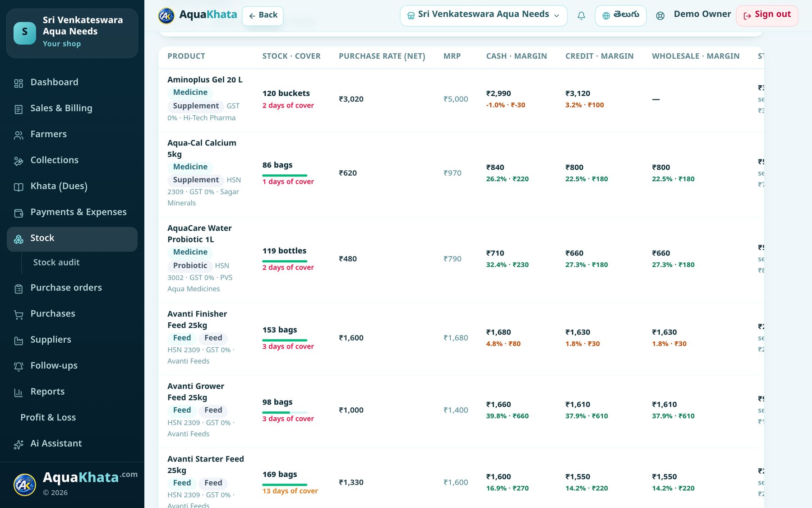Screen dimensions: 812x508
Task: Sign out of the account
Action: point(767,16)
